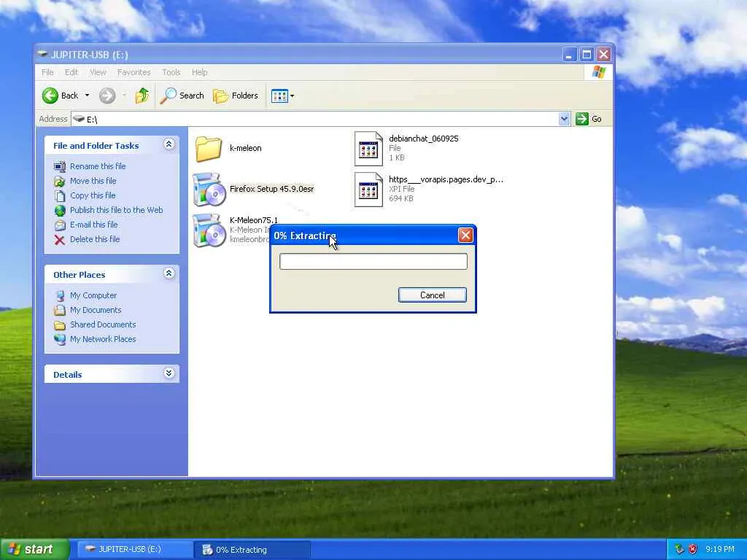Image resolution: width=747 pixels, height=560 pixels.
Task: Click the green Back arrow icon
Action: [x=50, y=96]
